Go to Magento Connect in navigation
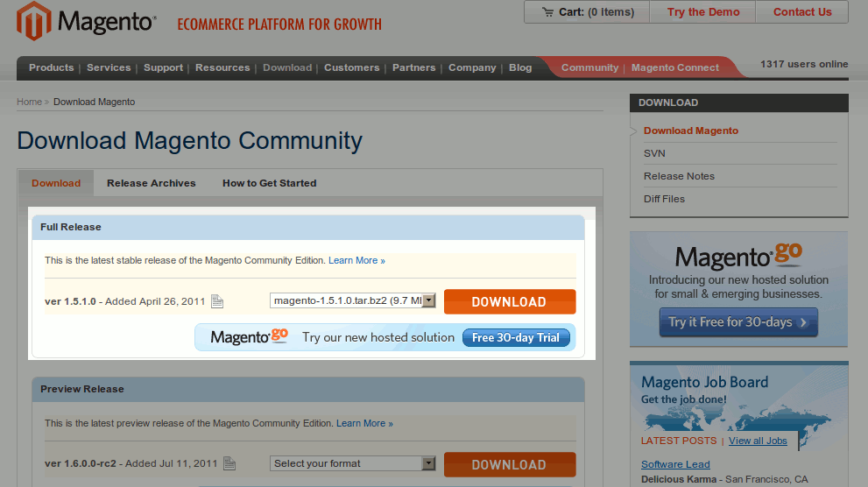This screenshot has height=487, width=868. (674, 67)
